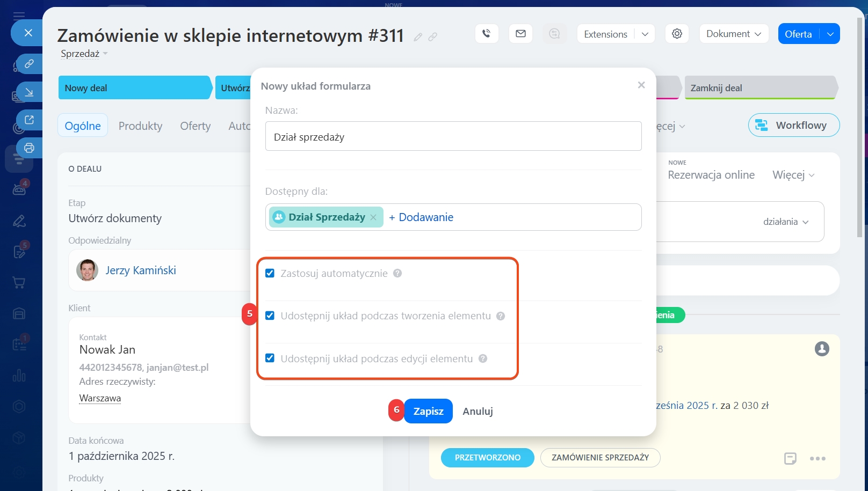This screenshot has height=491, width=868.
Task: Toggle Udostępnij układ podczas tworzenia elementu
Action: [x=270, y=316]
